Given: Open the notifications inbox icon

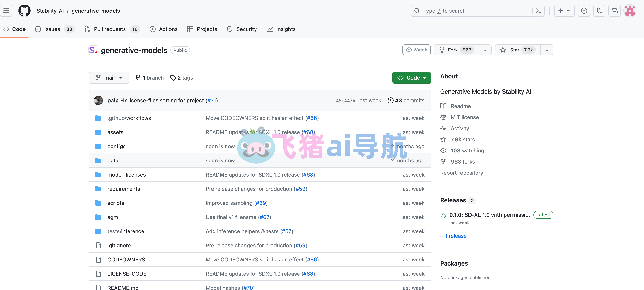Looking at the screenshot, I should pos(614,11).
